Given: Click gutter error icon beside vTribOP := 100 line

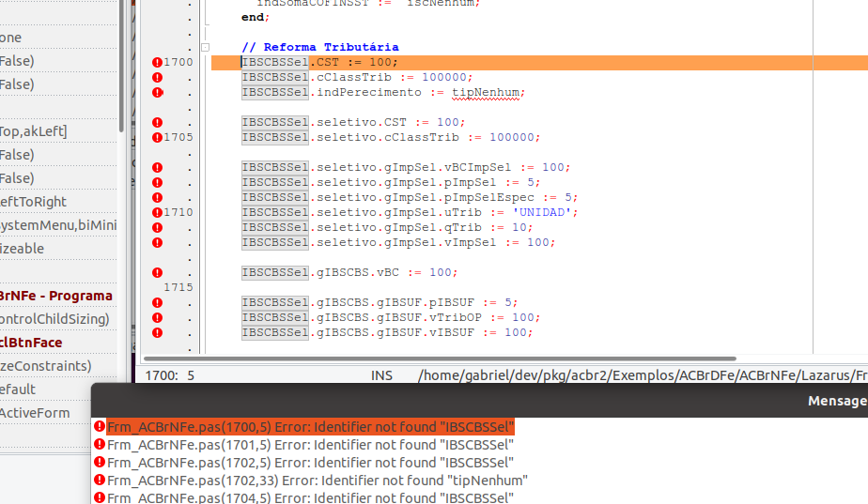Looking at the screenshot, I should pos(157,317).
